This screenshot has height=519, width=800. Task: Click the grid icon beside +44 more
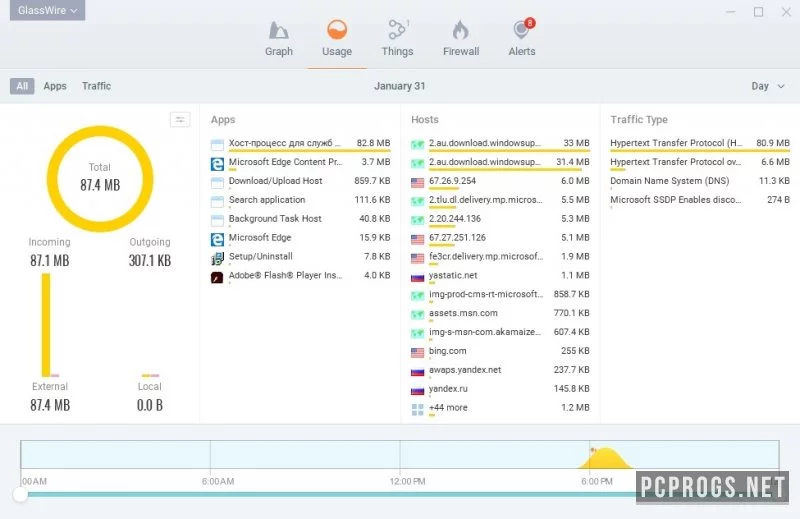click(x=417, y=409)
